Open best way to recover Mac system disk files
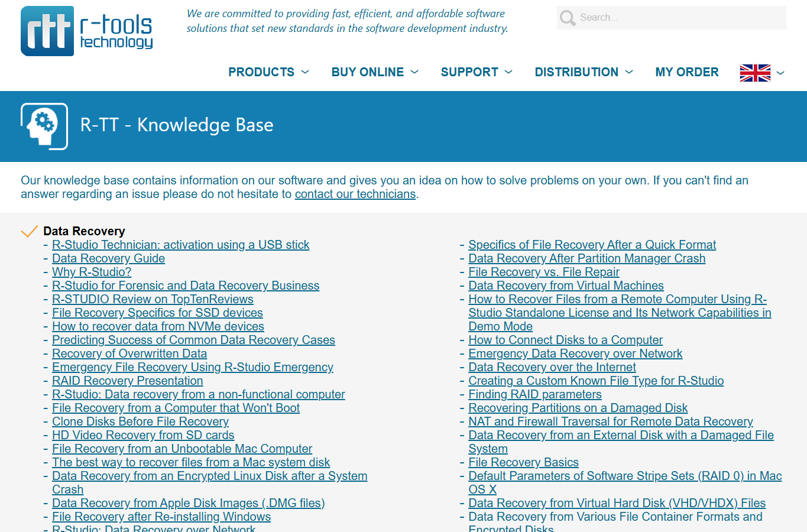The width and height of the screenshot is (807, 532). click(191, 462)
